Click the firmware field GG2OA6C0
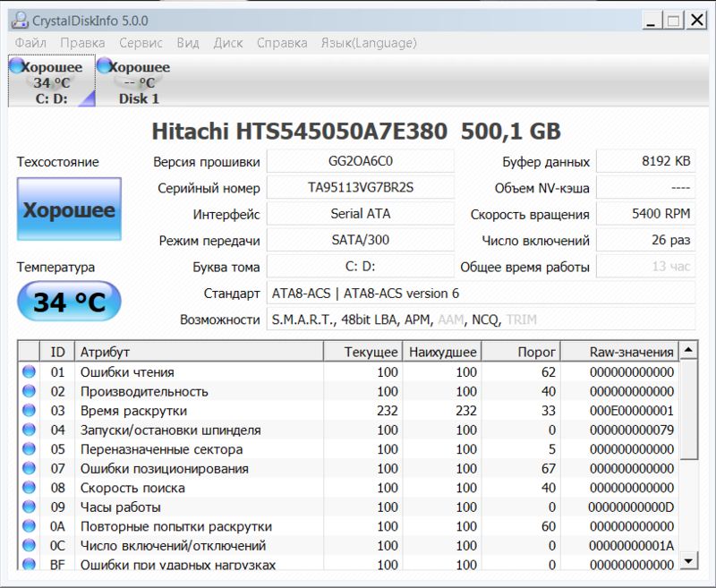Screen dimensions: 716x588 pyautogui.click(x=361, y=161)
